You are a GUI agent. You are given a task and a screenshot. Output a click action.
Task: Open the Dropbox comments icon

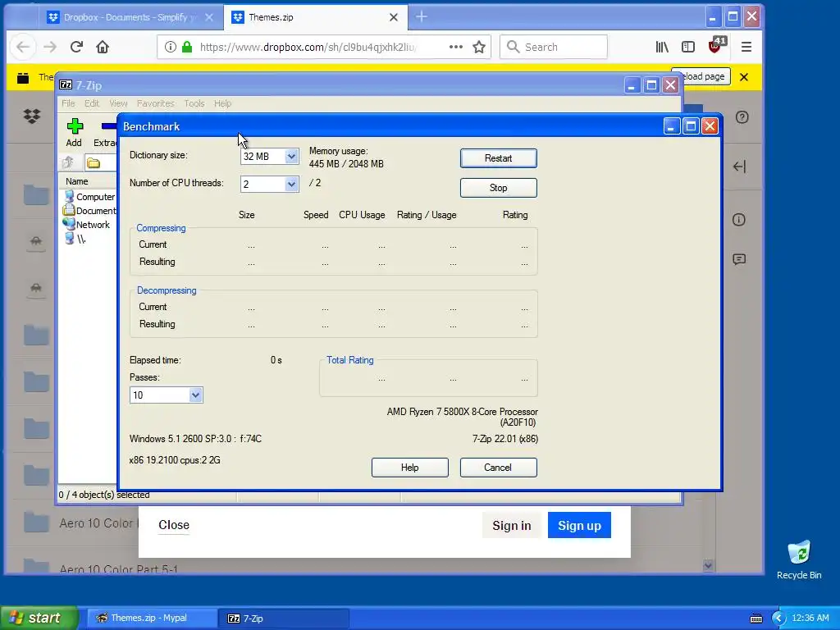pos(739,260)
